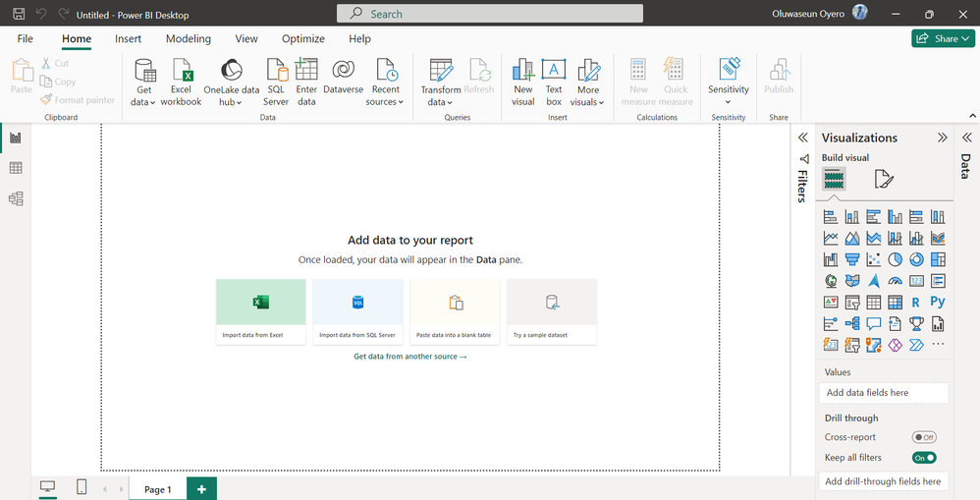Switch to the Optimize tab
Screen dimensions: 980x500
(303, 38)
